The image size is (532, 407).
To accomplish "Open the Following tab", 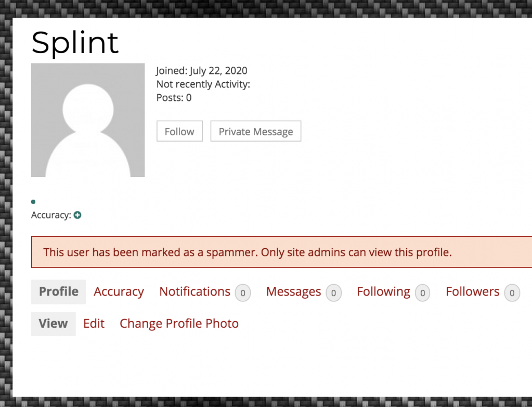I will click(x=383, y=292).
